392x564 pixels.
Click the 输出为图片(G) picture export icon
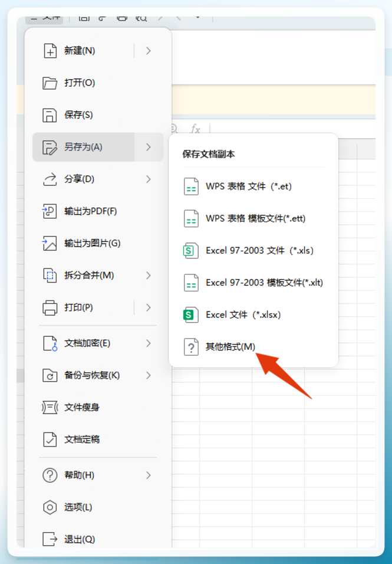coord(50,243)
